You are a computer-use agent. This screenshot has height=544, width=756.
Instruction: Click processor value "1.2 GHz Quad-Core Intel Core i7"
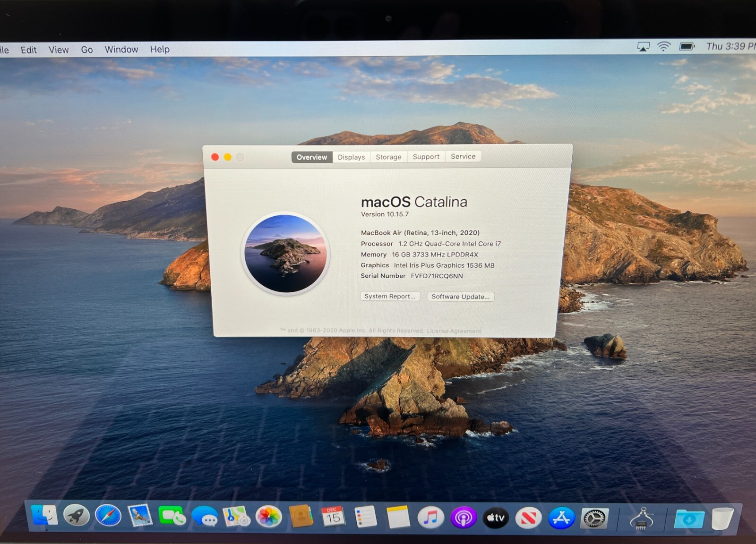(x=449, y=244)
